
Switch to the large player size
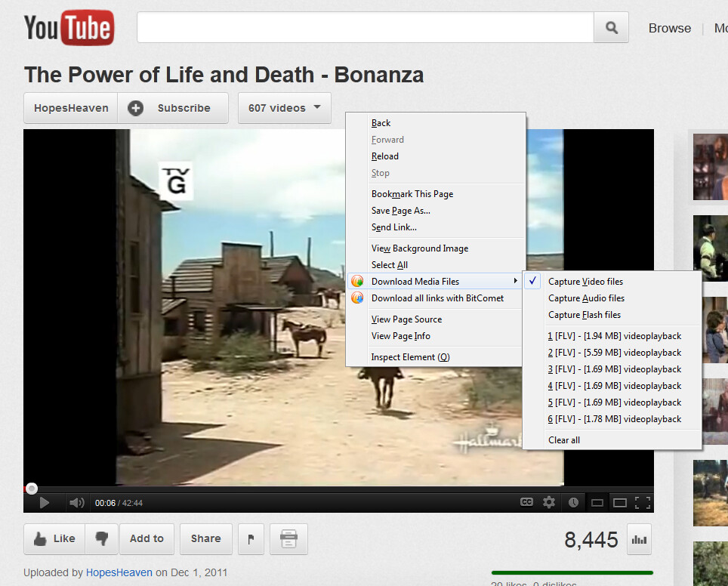(x=619, y=502)
